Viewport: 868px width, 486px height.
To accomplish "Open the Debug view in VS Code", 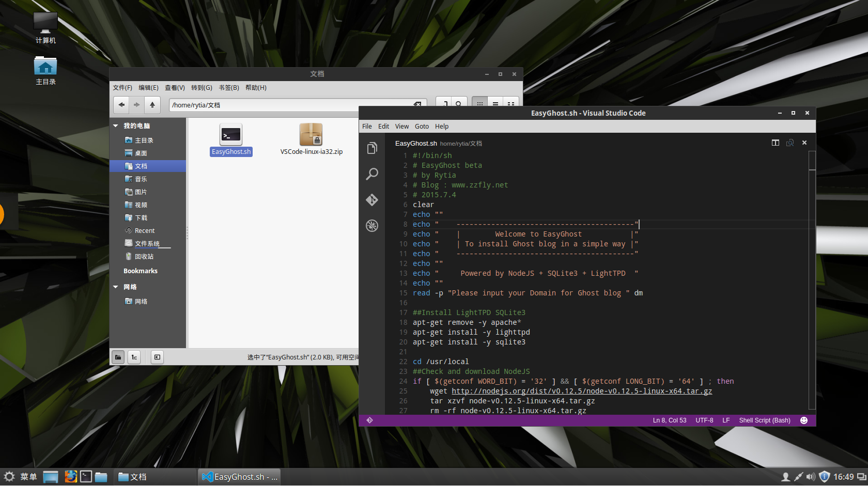I will (372, 226).
